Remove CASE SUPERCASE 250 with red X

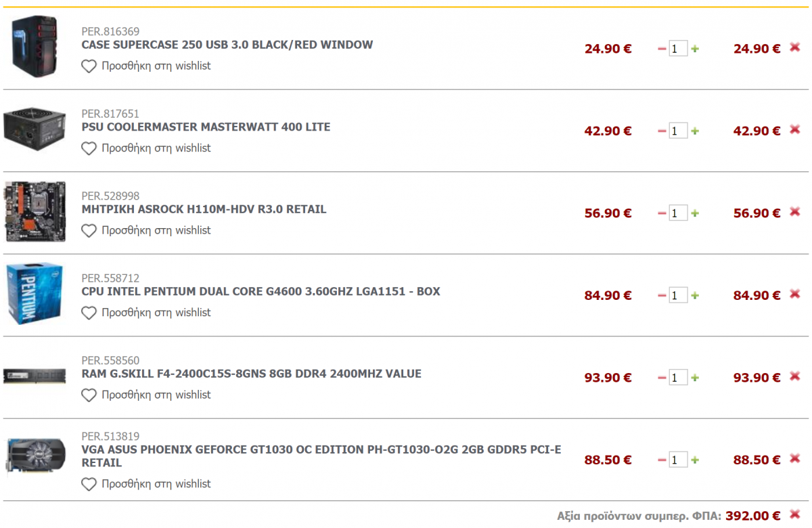(x=795, y=47)
